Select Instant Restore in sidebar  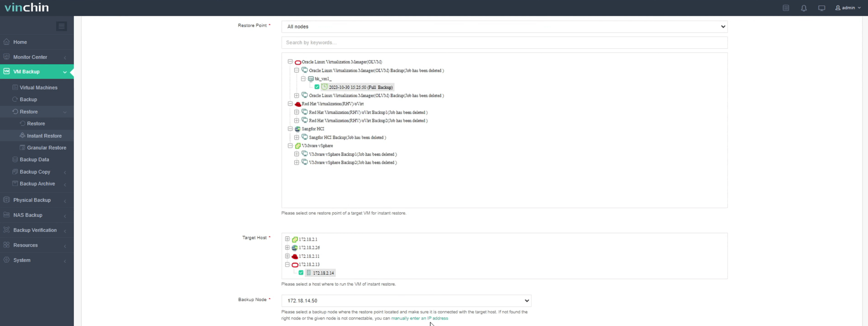pyautogui.click(x=44, y=136)
